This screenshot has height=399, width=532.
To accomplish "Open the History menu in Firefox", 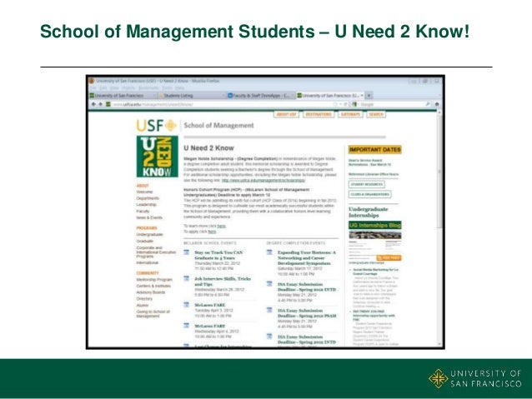I will (x=128, y=87).
